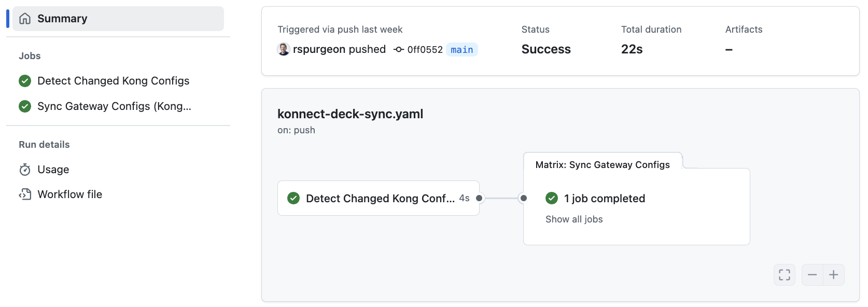Viewport: 868px width, 307px height.
Task: Click the commit icon next to 0ff0552
Action: pos(398,50)
